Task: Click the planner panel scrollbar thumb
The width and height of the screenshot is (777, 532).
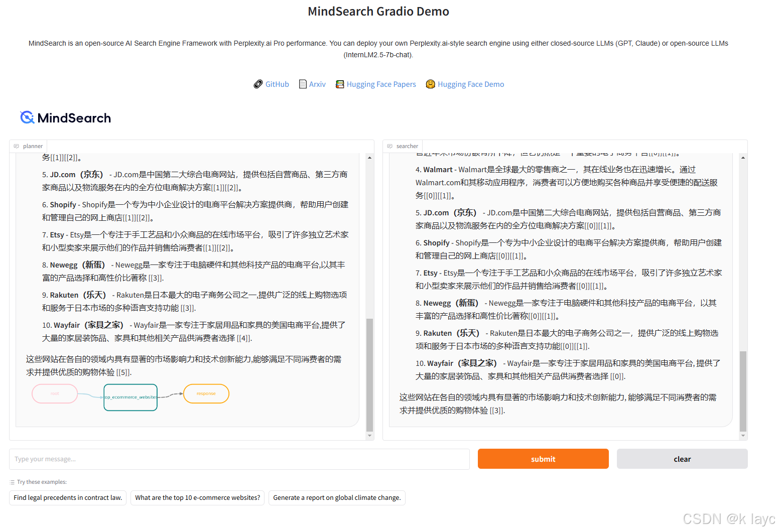Action: click(x=370, y=375)
